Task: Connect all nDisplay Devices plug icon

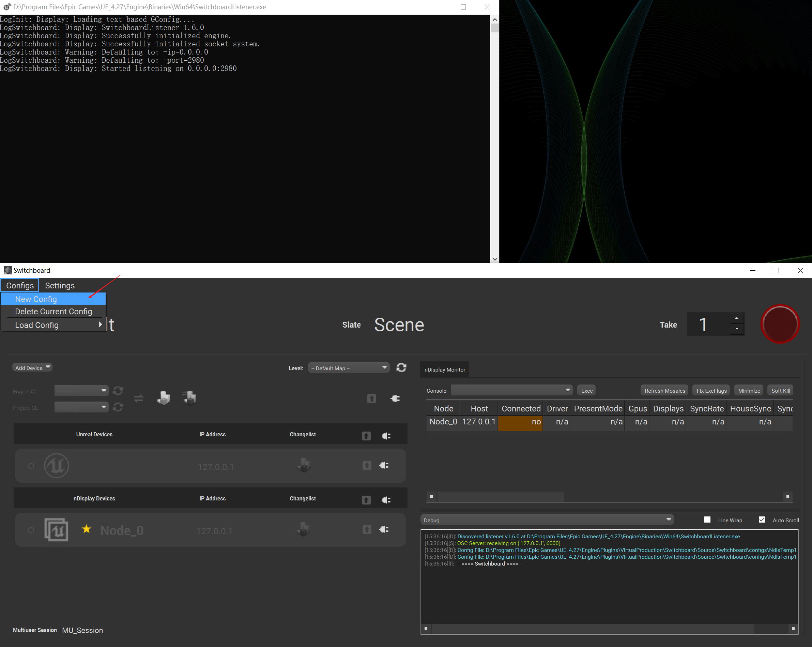Action: click(x=386, y=500)
